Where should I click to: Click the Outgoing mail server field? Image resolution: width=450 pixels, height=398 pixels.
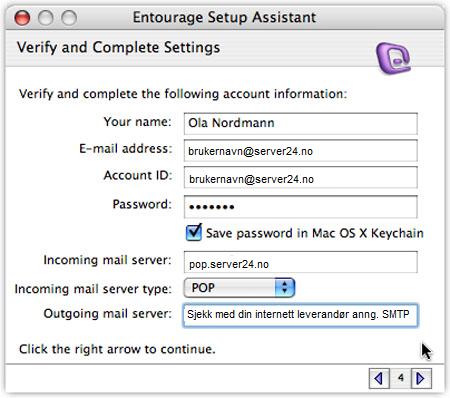tap(300, 315)
